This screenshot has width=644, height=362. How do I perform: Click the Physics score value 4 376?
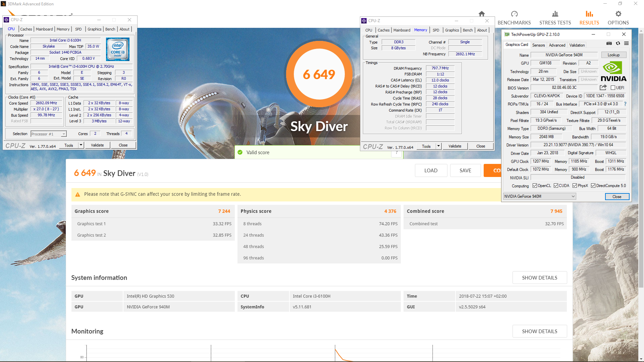coord(390,211)
